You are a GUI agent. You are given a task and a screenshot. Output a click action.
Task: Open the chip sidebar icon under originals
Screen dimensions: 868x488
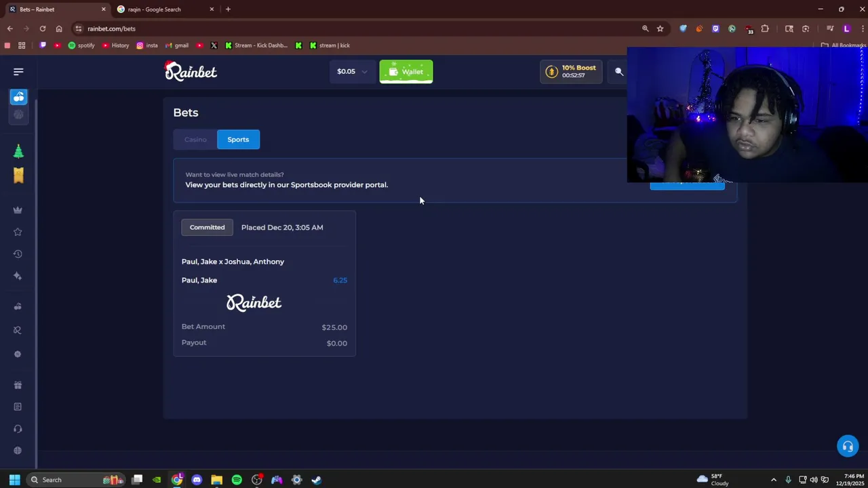(x=18, y=354)
